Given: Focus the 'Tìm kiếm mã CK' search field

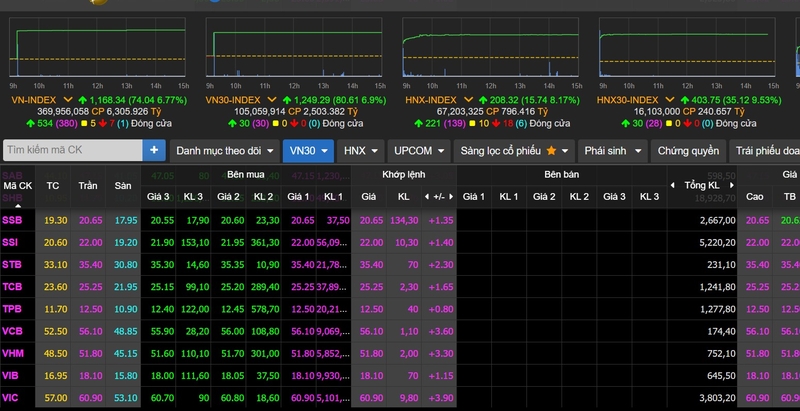Looking at the screenshot, I should coord(73,150).
